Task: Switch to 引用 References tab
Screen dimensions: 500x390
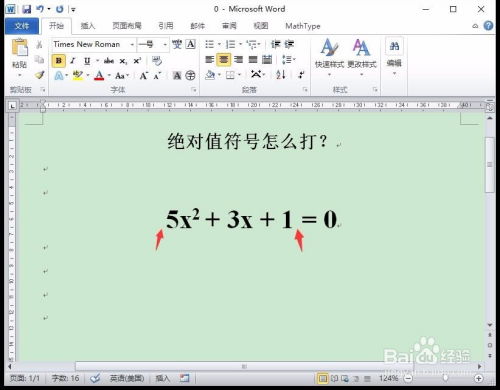Action: tap(166, 26)
